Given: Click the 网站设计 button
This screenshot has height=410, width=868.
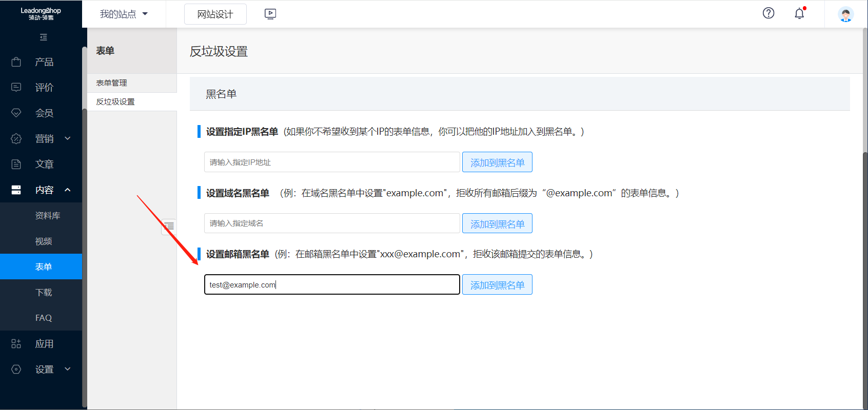Looking at the screenshot, I should [x=215, y=14].
